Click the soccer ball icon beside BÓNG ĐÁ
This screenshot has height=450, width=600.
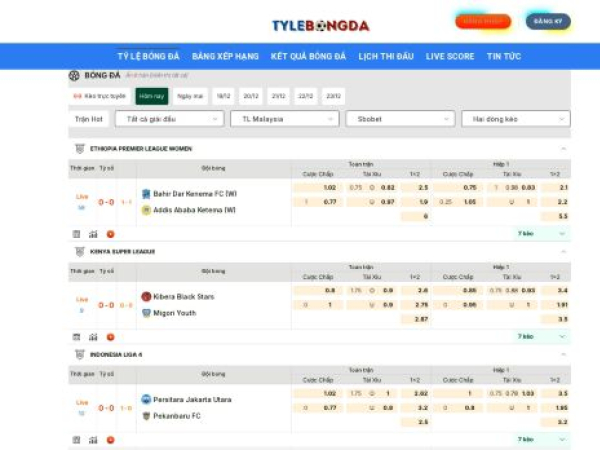tap(74, 75)
